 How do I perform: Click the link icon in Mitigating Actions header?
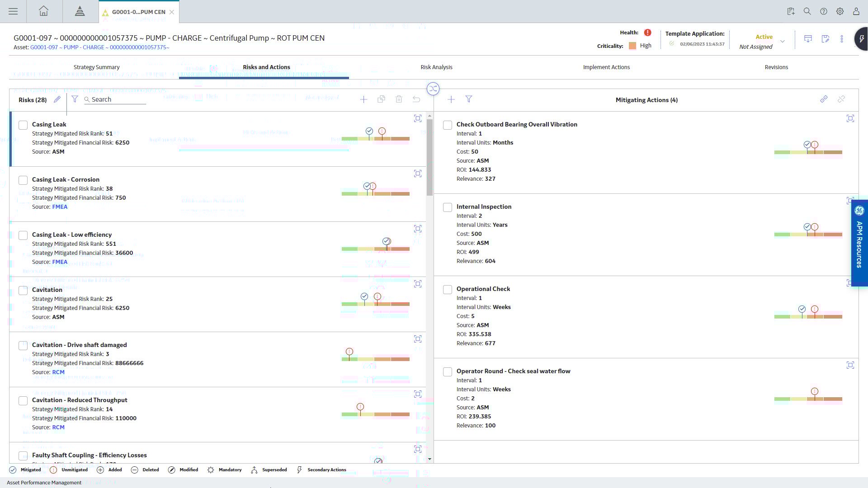[x=824, y=99]
